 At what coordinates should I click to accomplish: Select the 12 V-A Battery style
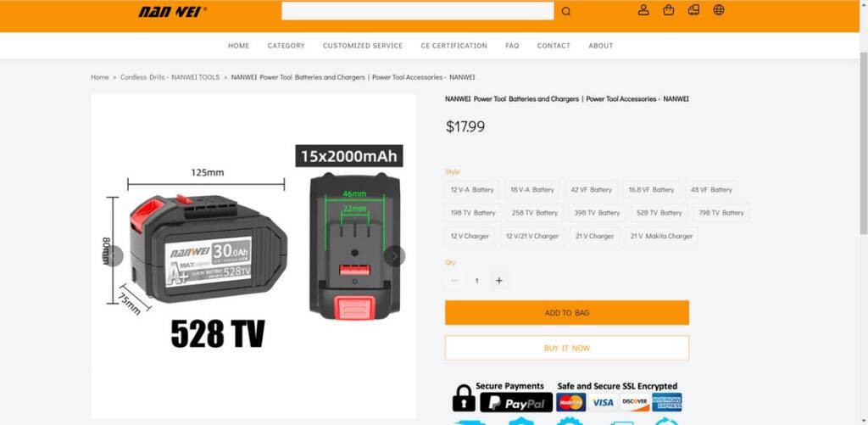pos(472,189)
